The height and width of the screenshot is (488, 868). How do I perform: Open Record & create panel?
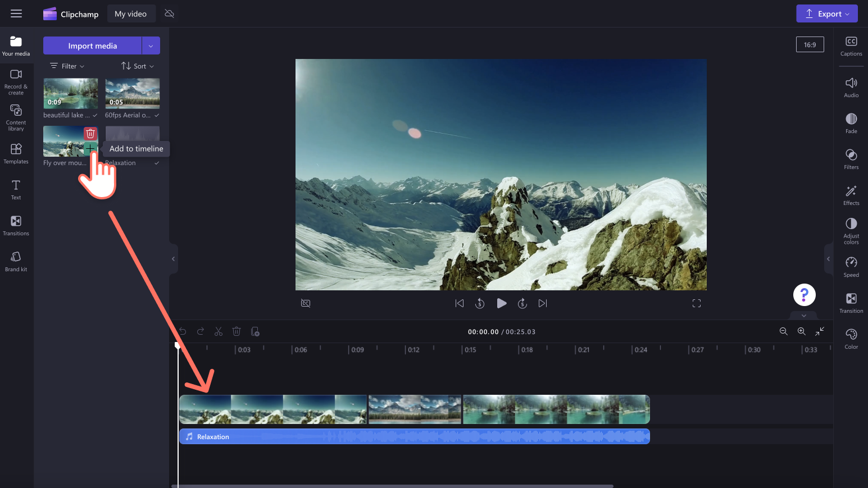[16, 82]
